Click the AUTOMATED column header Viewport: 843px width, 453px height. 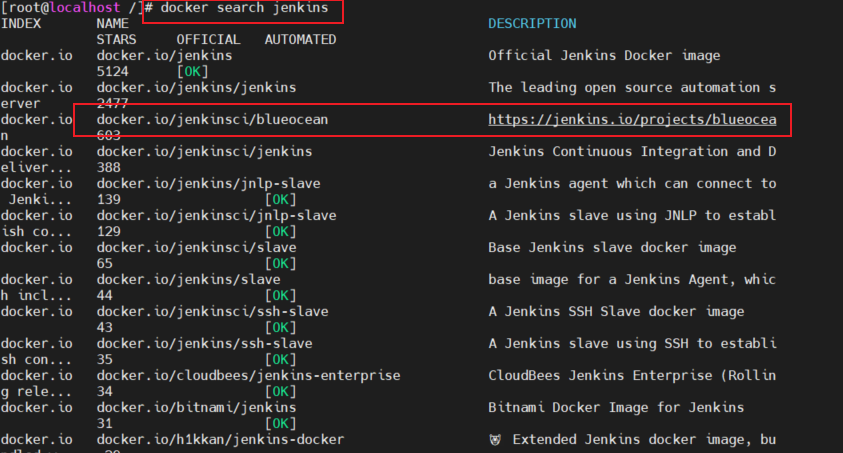pyautogui.click(x=301, y=40)
